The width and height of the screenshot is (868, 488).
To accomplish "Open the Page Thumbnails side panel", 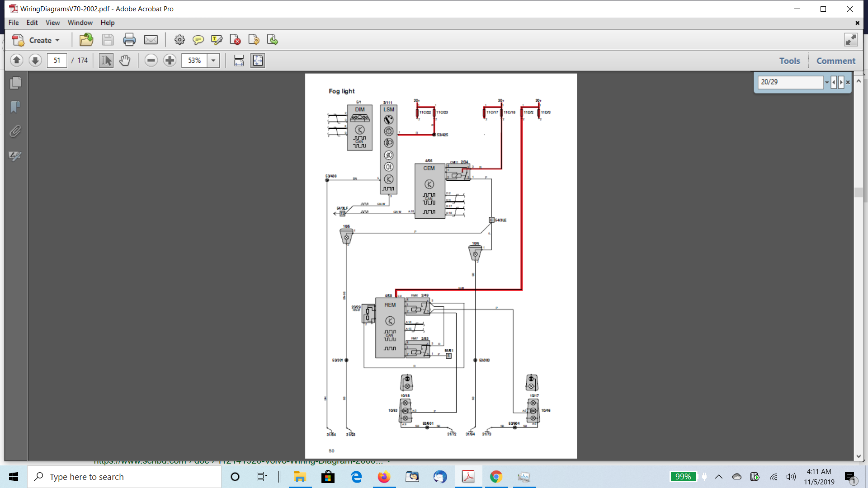I will point(15,83).
